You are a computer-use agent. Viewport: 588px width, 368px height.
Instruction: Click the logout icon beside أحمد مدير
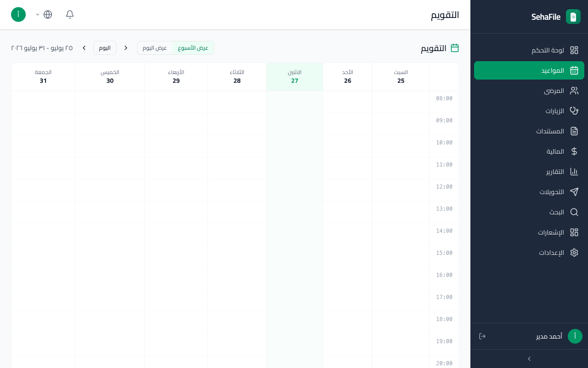(482, 336)
